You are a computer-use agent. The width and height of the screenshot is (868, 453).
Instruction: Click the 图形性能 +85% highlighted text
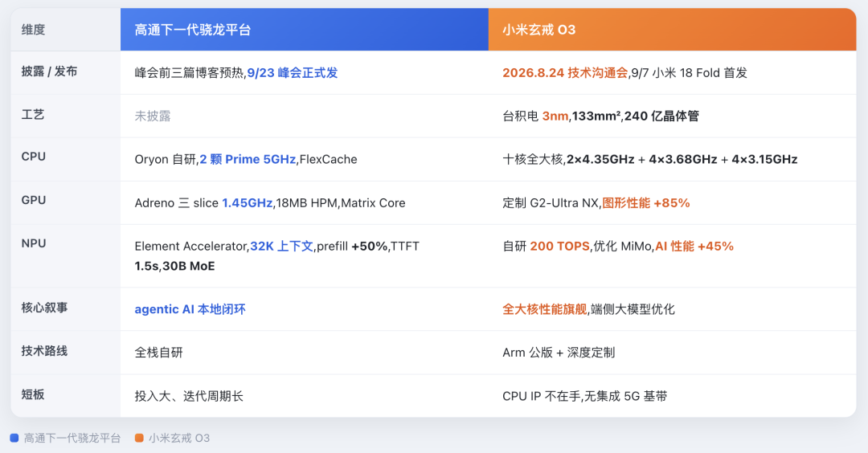tap(646, 203)
